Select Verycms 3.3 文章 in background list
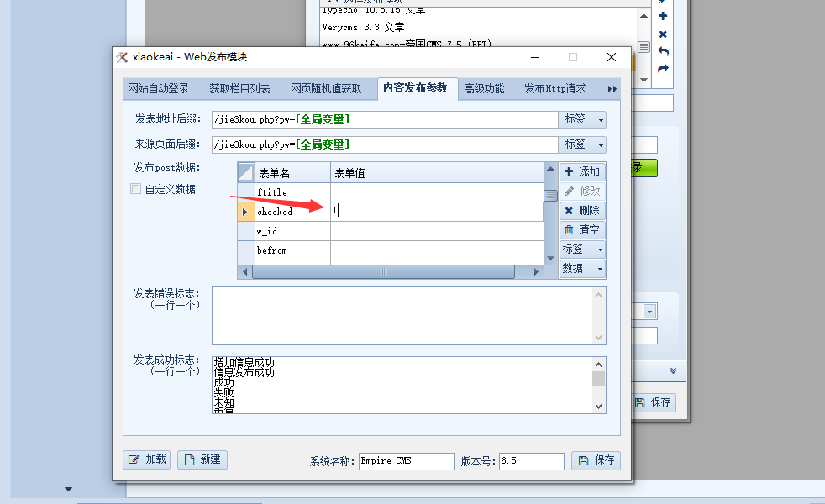This screenshot has width=825, height=504. click(x=363, y=27)
